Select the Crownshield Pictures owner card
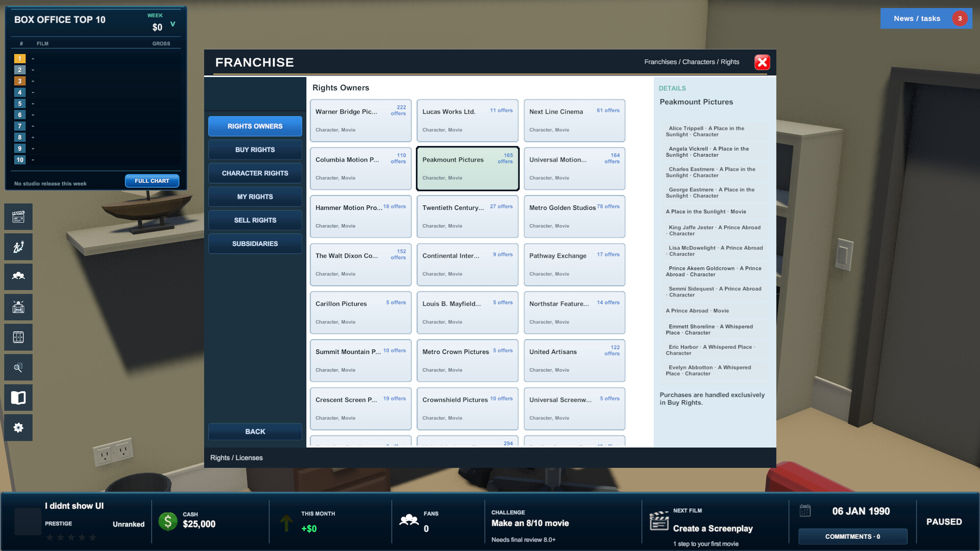This screenshot has width=980, height=551. point(468,409)
